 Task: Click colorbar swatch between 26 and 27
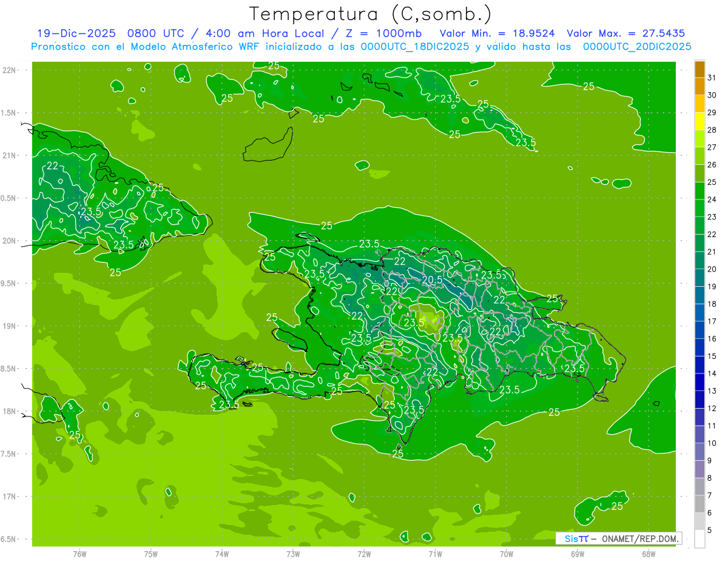pos(699,156)
